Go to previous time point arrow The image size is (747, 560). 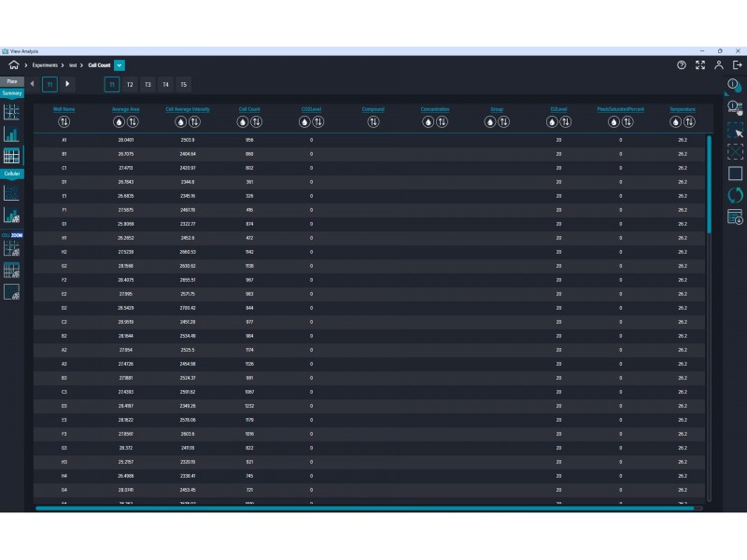coord(32,84)
